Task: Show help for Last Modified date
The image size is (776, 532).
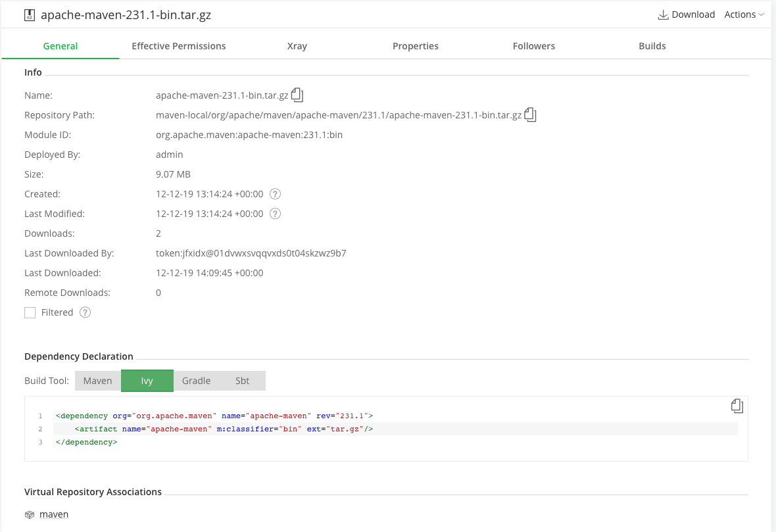Action: (x=275, y=214)
